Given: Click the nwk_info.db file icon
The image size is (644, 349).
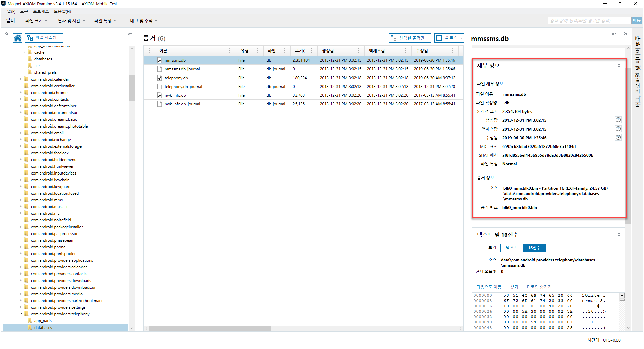Looking at the screenshot, I should click(160, 95).
